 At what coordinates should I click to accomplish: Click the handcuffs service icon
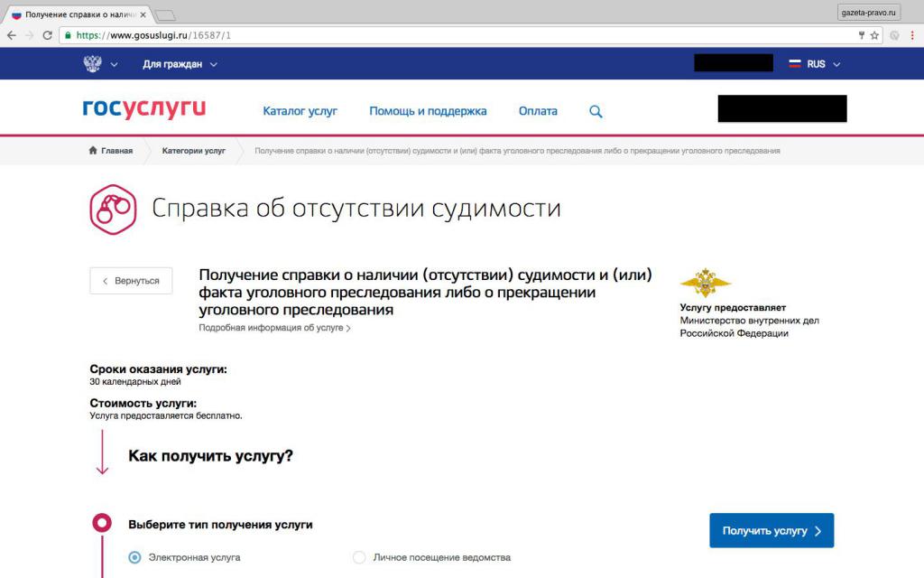[112, 210]
